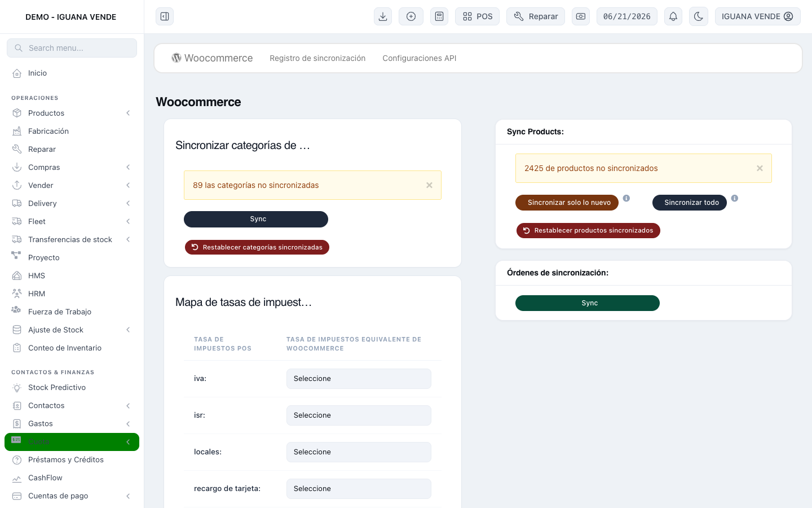Image resolution: width=812 pixels, height=508 pixels.
Task: Dismiss the 2425 productos alert
Action: click(760, 168)
